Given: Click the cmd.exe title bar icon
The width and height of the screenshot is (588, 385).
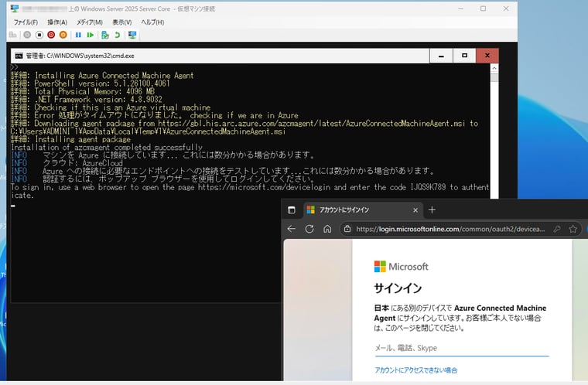Looking at the screenshot, I should click(x=19, y=56).
